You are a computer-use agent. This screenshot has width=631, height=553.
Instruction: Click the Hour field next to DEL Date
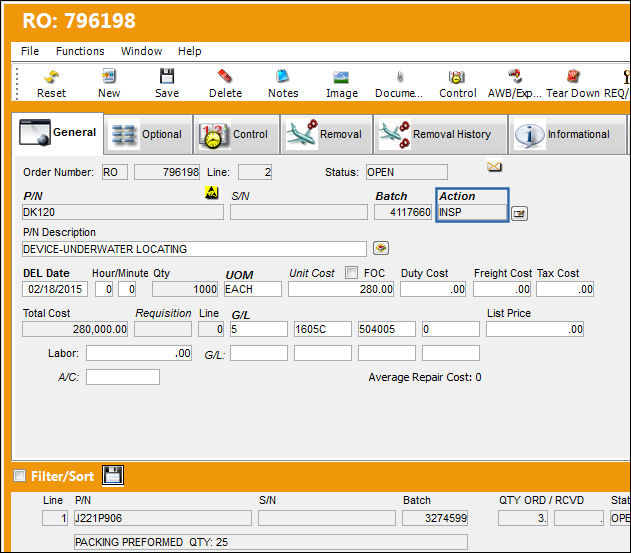pyautogui.click(x=104, y=289)
